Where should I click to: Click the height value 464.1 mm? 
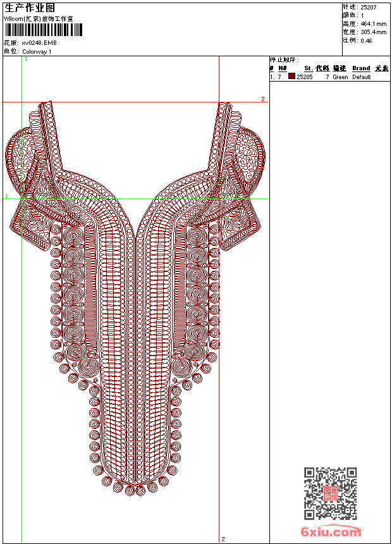coord(373,23)
